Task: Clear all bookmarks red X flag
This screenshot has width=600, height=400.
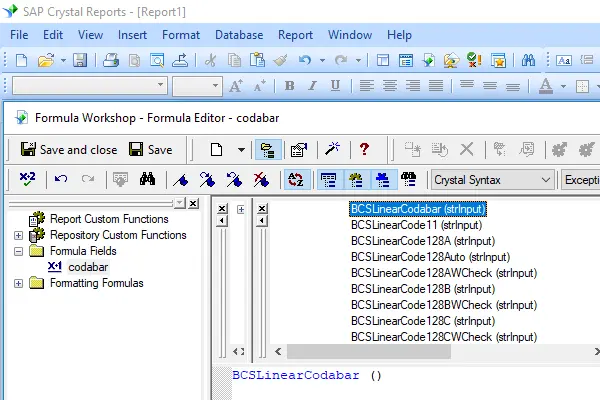Action: click(x=261, y=180)
